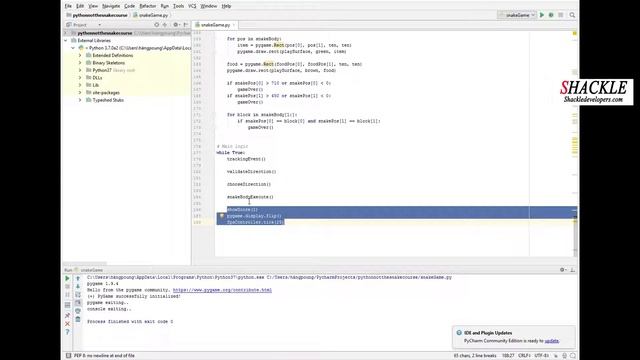Toggle scroll to end in Run console
640x360 pixels.
point(78,303)
